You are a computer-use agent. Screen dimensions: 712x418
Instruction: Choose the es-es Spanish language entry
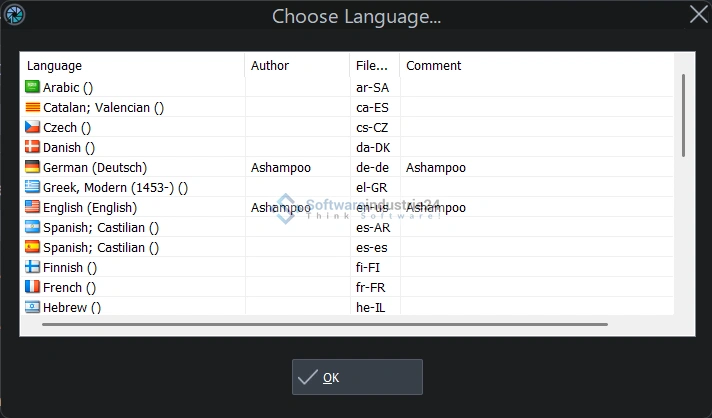(371, 247)
